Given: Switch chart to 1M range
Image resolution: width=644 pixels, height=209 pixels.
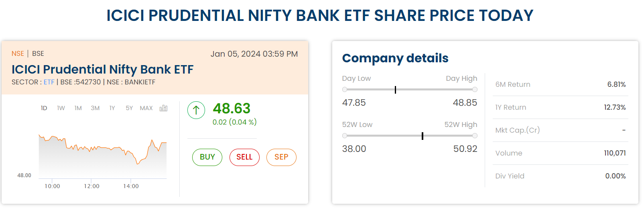Looking at the screenshot, I should (x=78, y=108).
